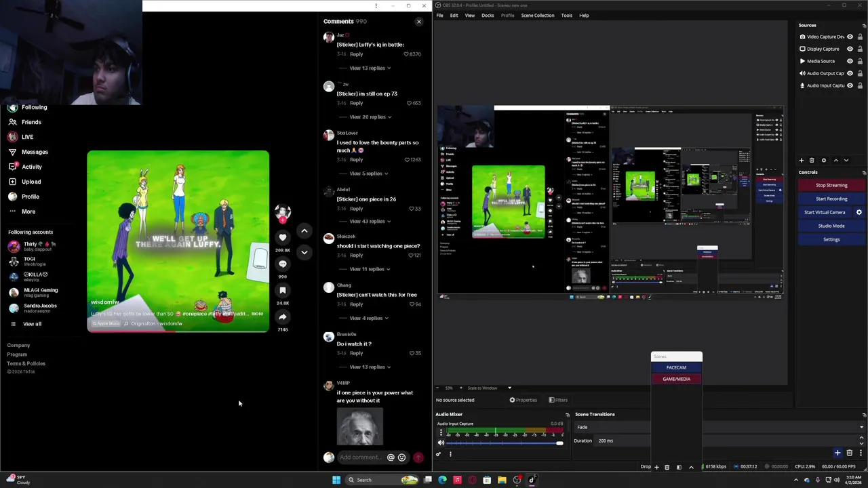This screenshot has height=488, width=868.
Task: Mute Audio Input Capture speaker icon
Action: click(x=441, y=443)
